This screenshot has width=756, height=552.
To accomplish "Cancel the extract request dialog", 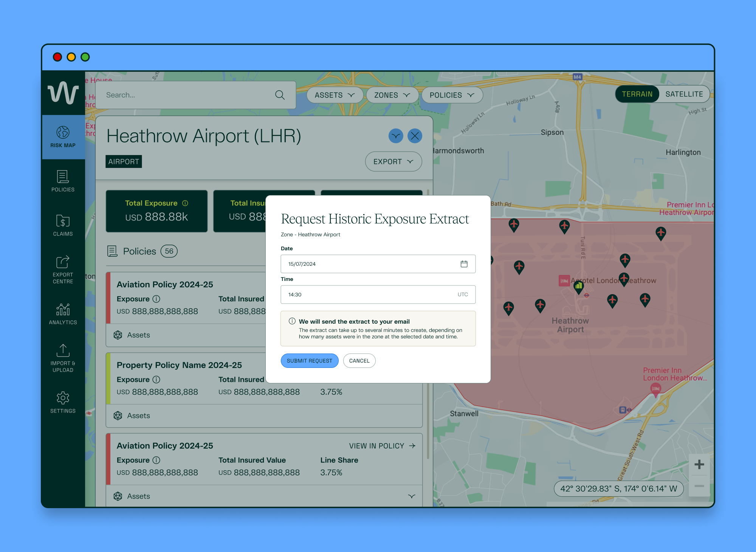I will point(359,361).
